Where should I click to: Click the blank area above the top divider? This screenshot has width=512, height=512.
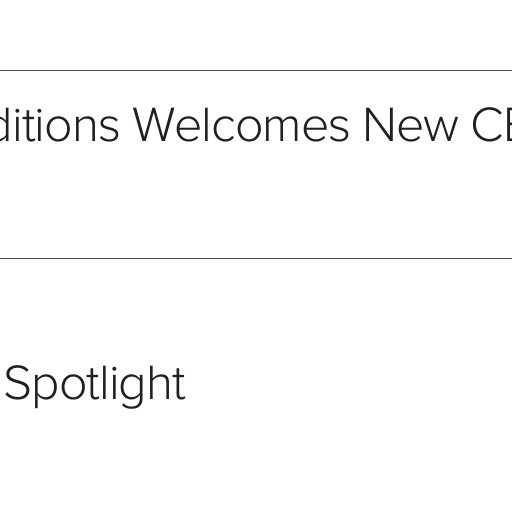point(256,33)
